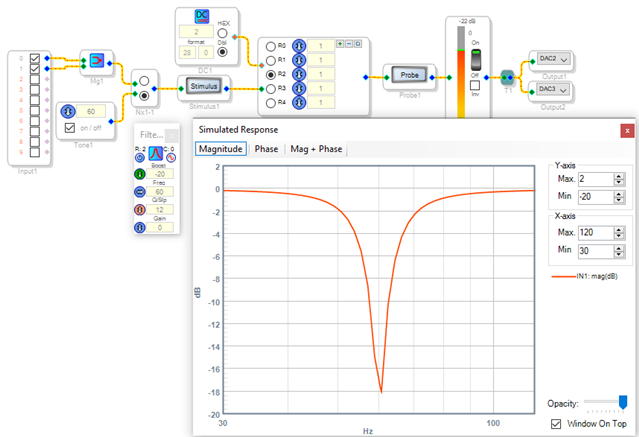Click the minus remove-row icon

click(349, 44)
